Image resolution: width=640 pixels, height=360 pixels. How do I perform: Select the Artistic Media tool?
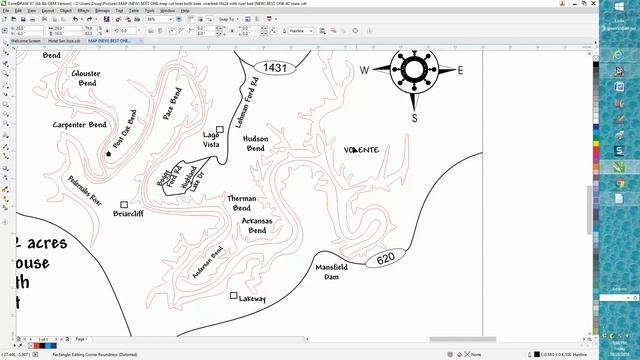pos(5,94)
